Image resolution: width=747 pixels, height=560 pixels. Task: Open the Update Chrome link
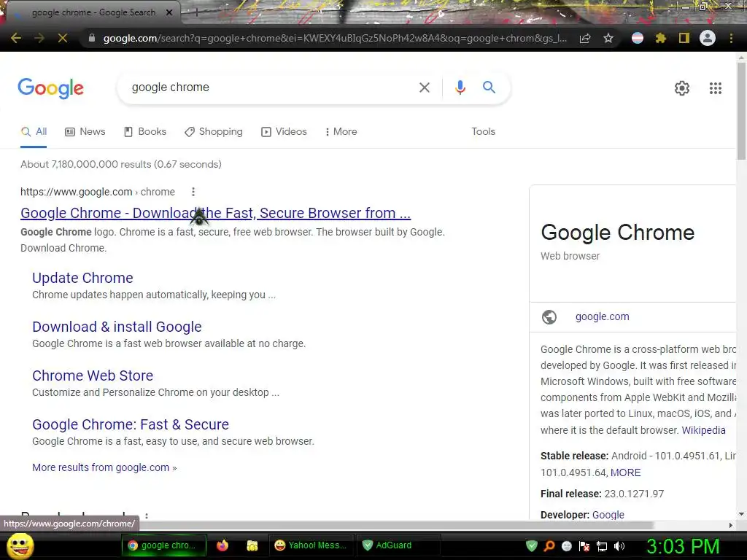coord(82,278)
